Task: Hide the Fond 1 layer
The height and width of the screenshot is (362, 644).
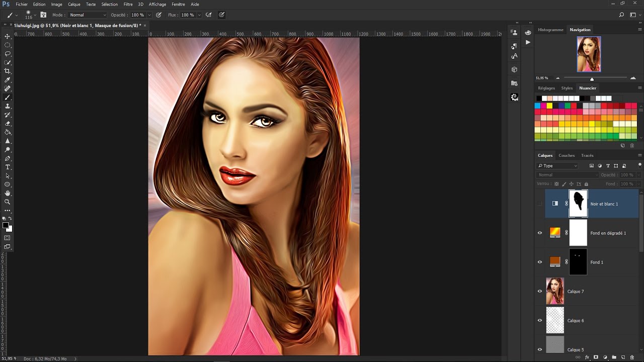Action: [540, 262]
